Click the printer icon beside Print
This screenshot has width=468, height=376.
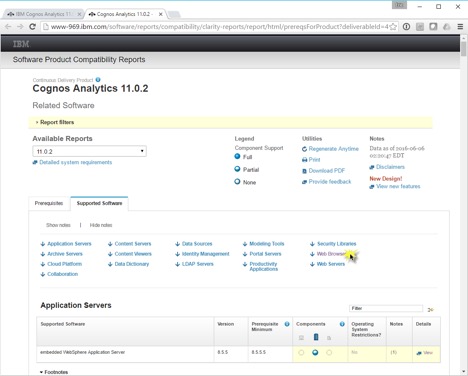(304, 160)
